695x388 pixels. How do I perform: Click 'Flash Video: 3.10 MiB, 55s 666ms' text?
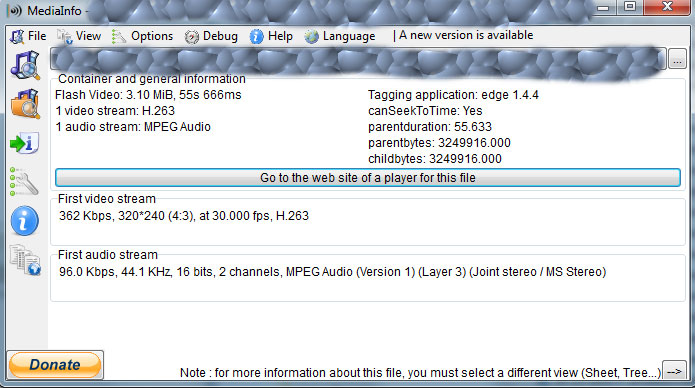tap(148, 95)
